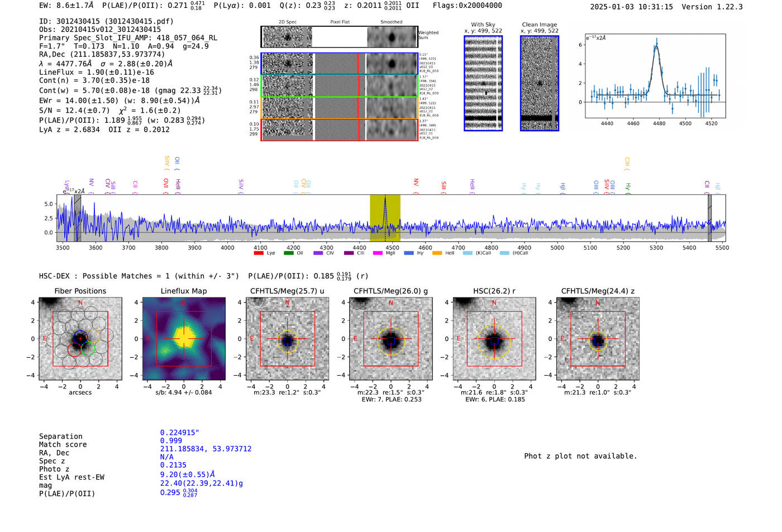Click the yellow highlighted line region in spectrum
782x532 pixels.
(385, 218)
